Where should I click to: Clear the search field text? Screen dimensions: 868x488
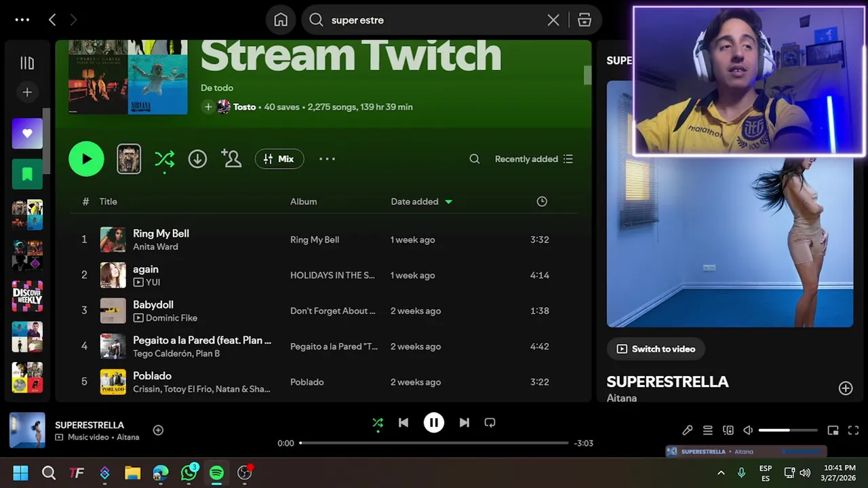553,20
